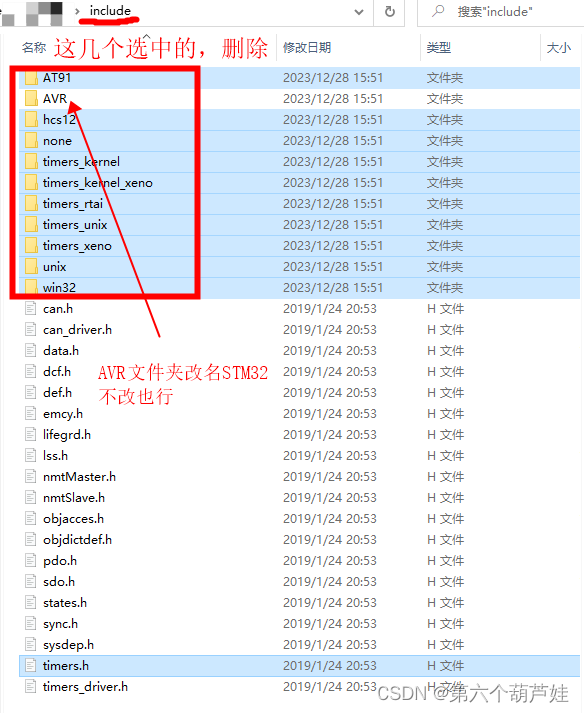
Task: Select the timers_driver.h file name
Action: (x=85, y=687)
